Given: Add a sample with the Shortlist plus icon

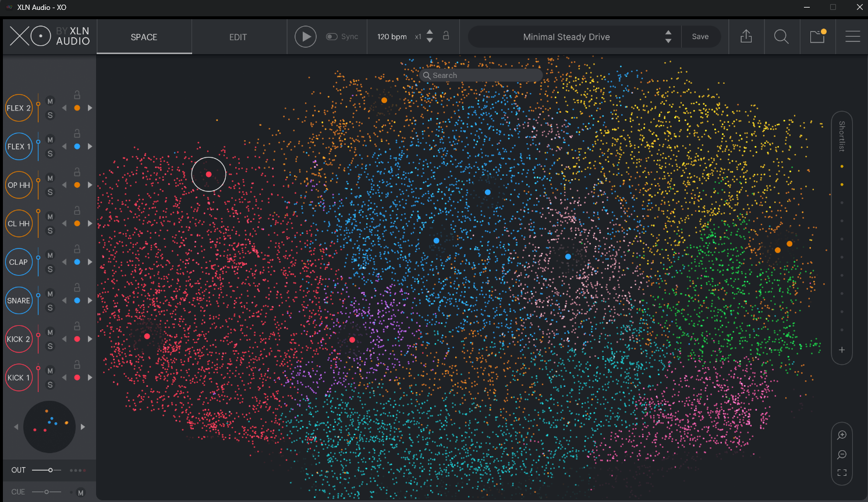Looking at the screenshot, I should pyautogui.click(x=842, y=350).
